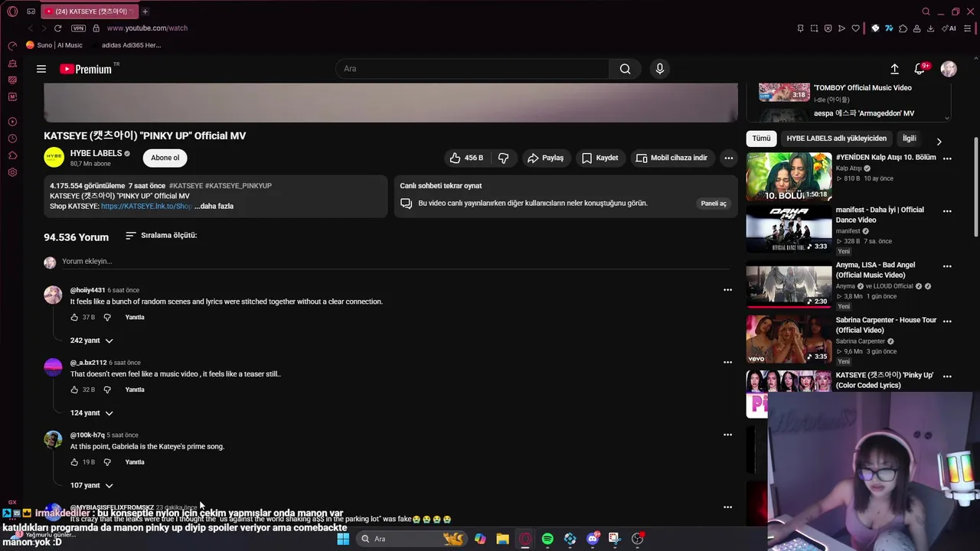The width and height of the screenshot is (980, 551).
Task: Go to YouTube Premium home logo
Action: pyautogui.click(x=86, y=69)
